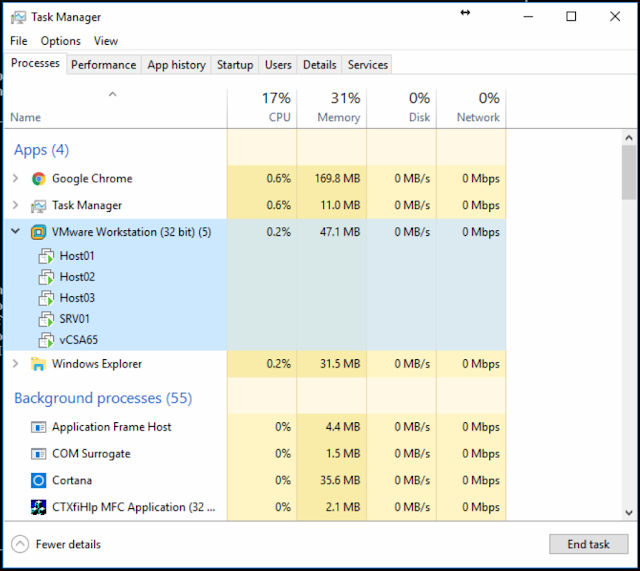The height and width of the screenshot is (571, 640).
Task: Click the Application Frame Host icon
Action: pyautogui.click(x=38, y=427)
